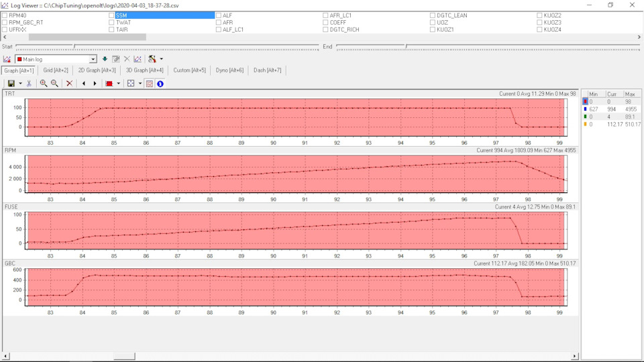Image resolution: width=644 pixels, height=362 pixels.
Task: Expand the red color dropdown arrow
Action: pos(118,83)
